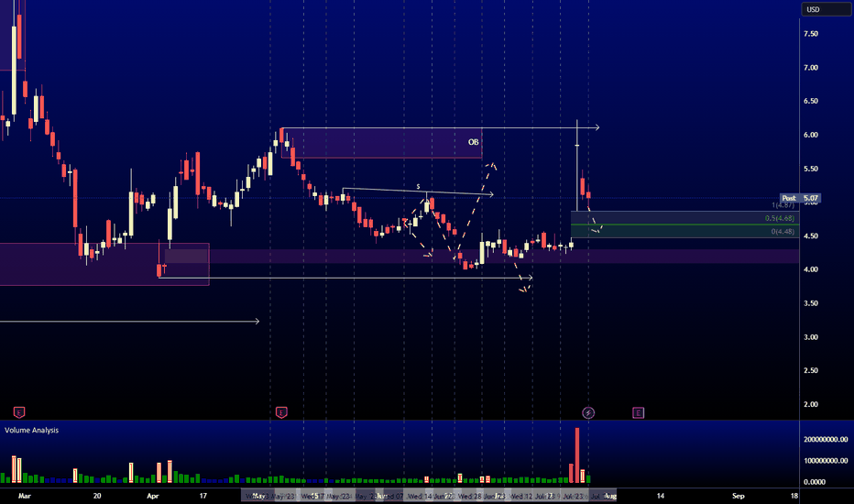Viewport: 854px width, 504px height.
Task: Click the 3.50 price axis label
Action: [x=811, y=303]
